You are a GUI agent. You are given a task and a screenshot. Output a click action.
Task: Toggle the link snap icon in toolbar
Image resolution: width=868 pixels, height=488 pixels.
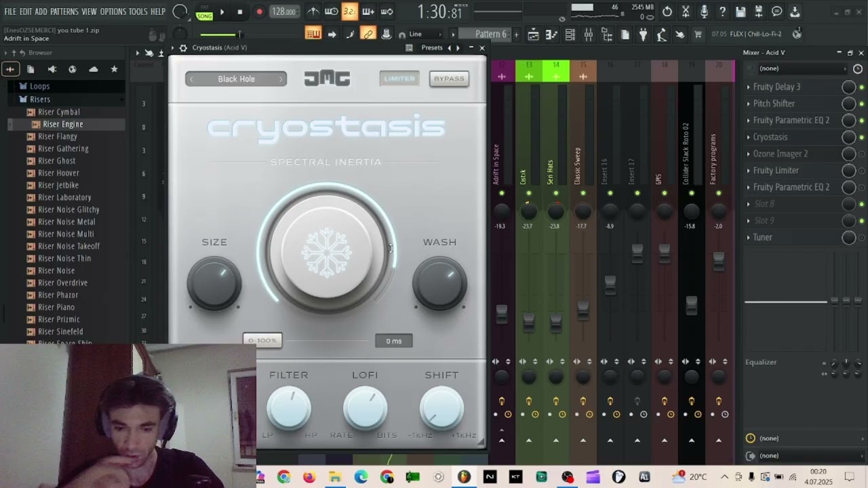[x=368, y=34]
